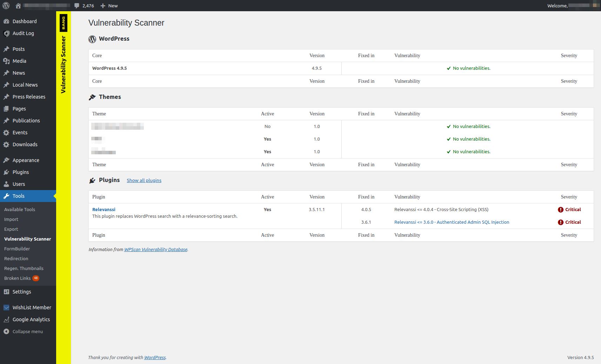Click the Broken Links 48 count badge
The height and width of the screenshot is (364, 601).
pyautogui.click(x=36, y=278)
